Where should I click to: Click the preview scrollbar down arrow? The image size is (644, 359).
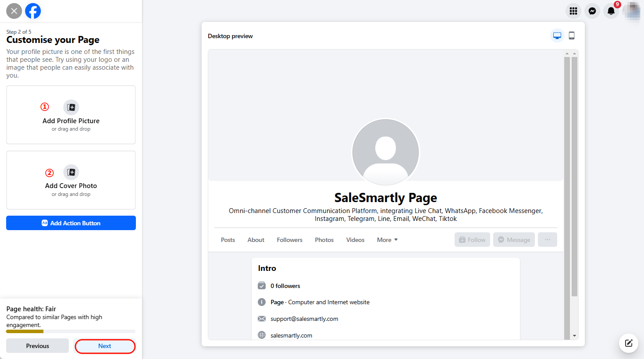pyautogui.click(x=574, y=336)
